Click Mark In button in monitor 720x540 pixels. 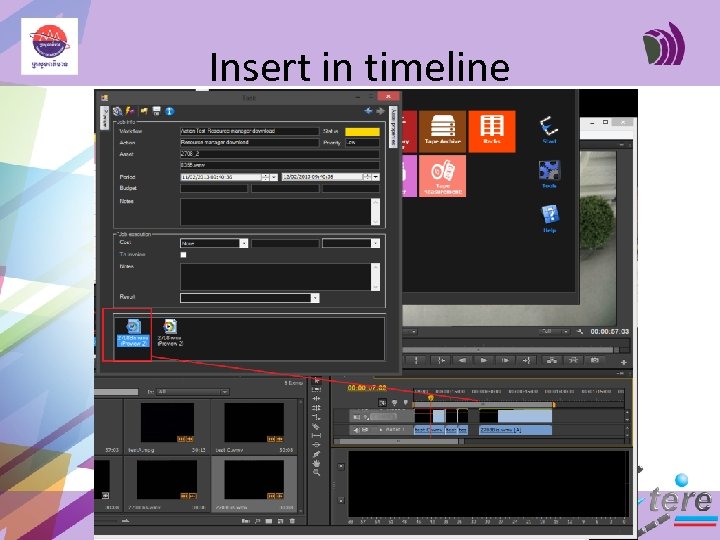point(416,360)
